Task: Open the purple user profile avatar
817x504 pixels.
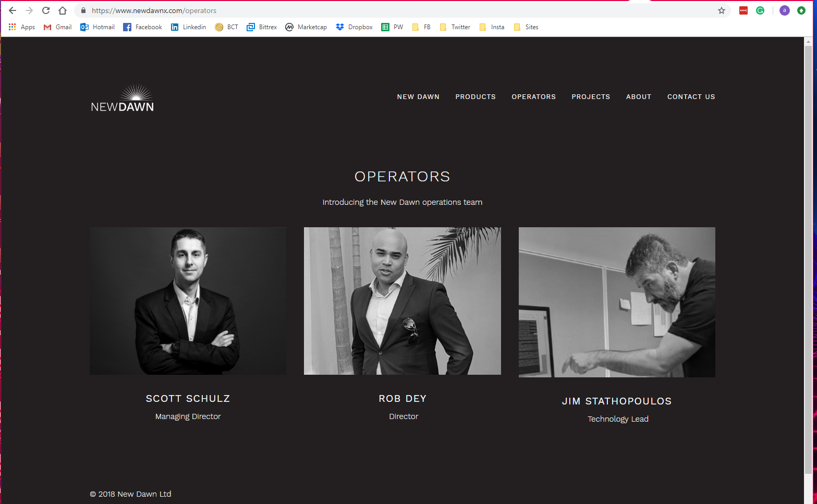Action: coord(785,10)
